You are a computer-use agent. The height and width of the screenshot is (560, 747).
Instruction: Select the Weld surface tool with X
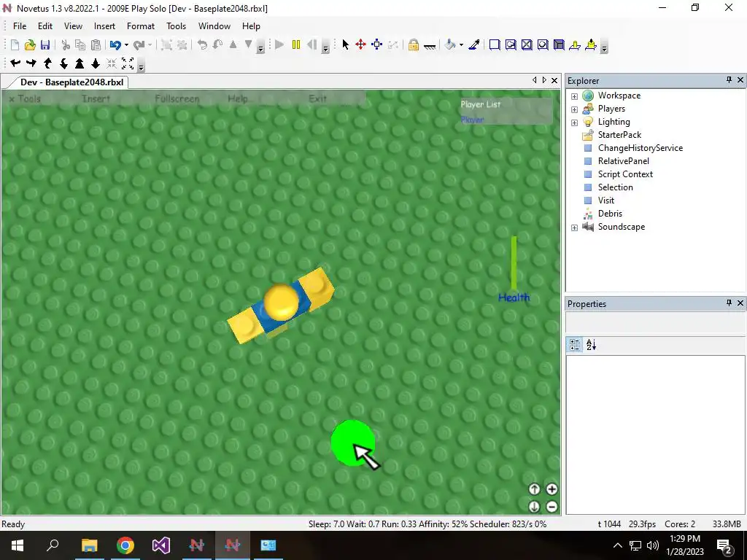pos(527,44)
